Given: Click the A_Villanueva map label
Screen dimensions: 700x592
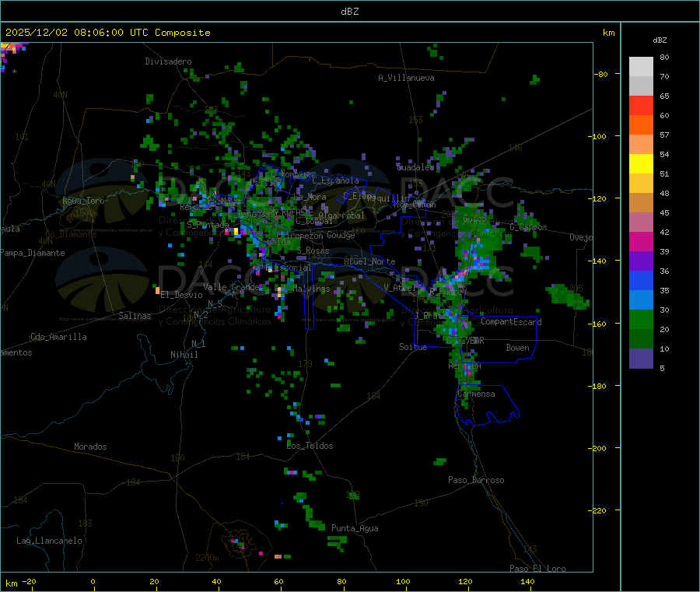Looking at the screenshot, I should coord(406,78).
